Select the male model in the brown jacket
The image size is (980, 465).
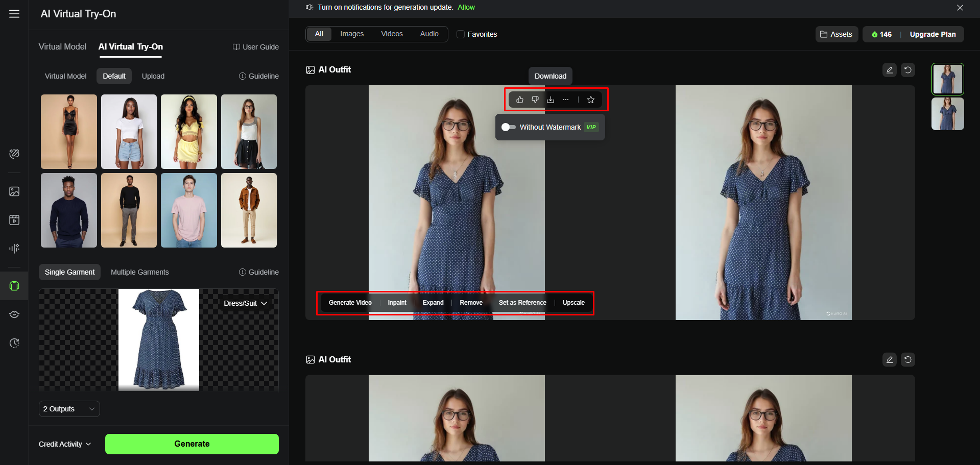click(x=249, y=210)
